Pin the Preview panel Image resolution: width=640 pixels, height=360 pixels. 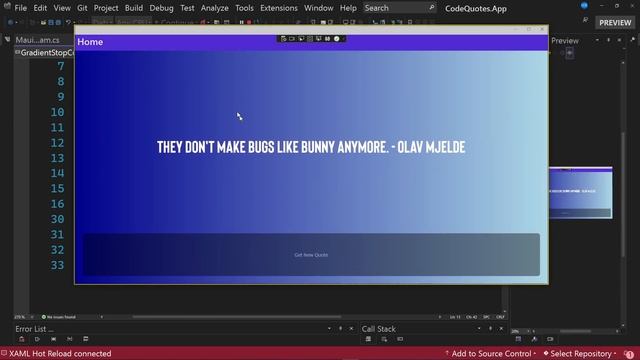point(608,40)
